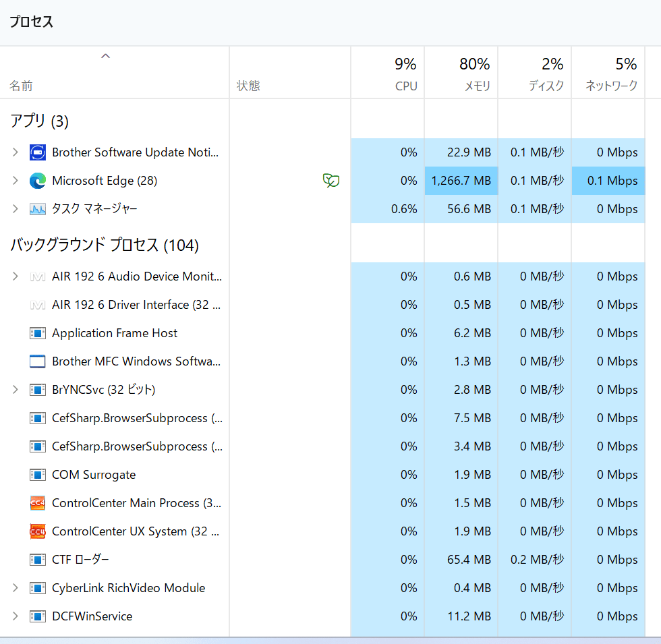Expand CyberLink RichVideo Module entry
This screenshot has width=661, height=644.
pos(16,587)
